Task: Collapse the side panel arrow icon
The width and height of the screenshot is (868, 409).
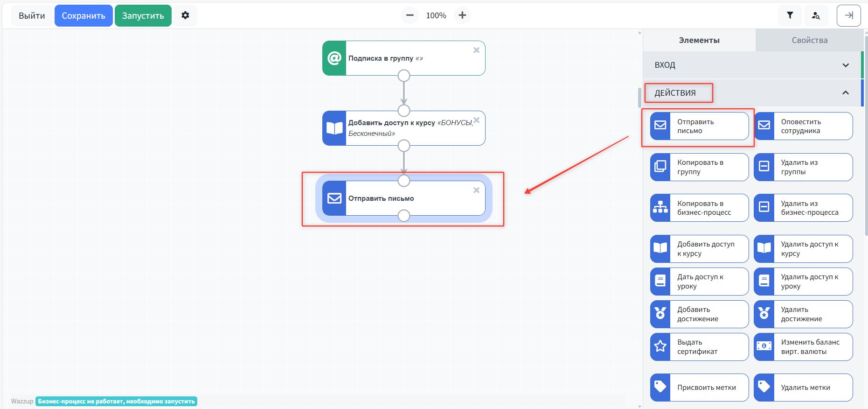Action: click(x=848, y=15)
